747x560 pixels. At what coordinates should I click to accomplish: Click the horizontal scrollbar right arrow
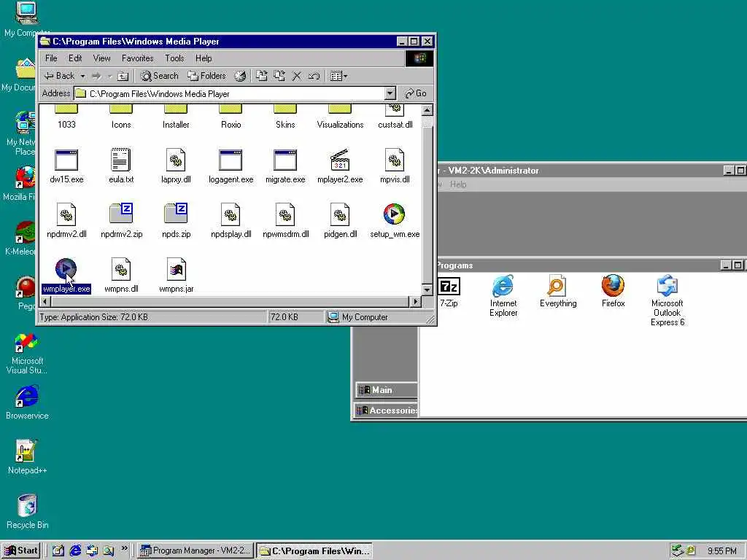(415, 301)
